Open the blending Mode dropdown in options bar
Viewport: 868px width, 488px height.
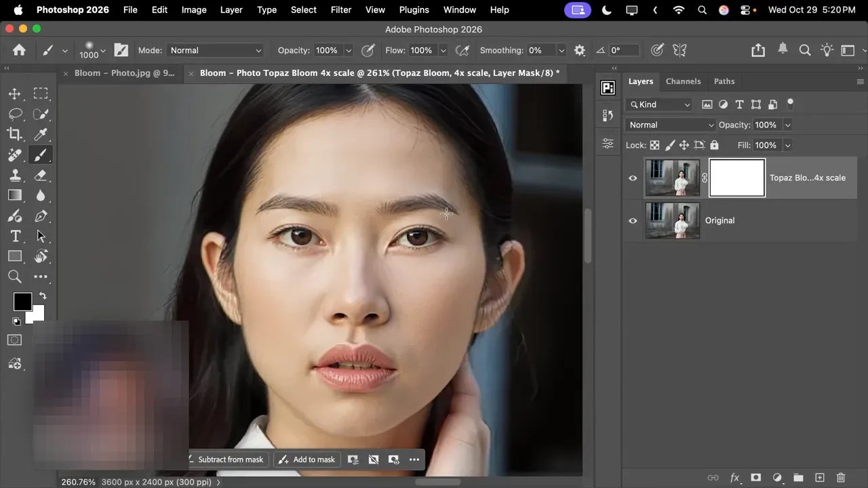[x=215, y=50]
